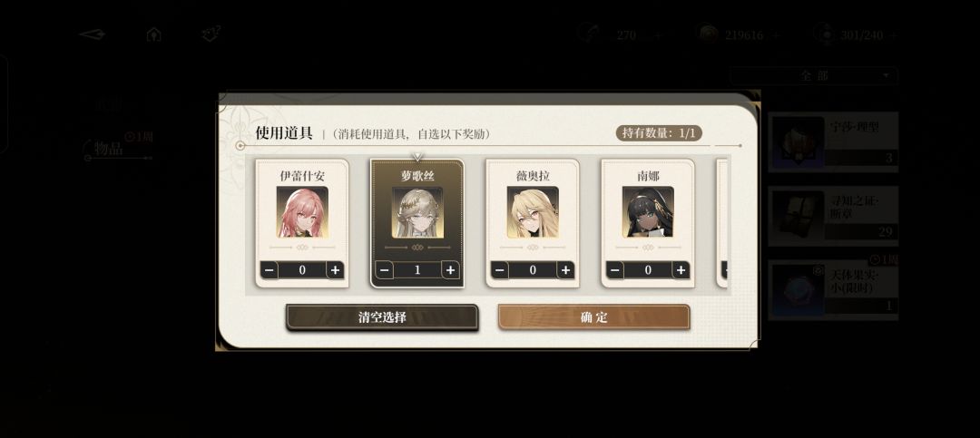Select the 伊蕾什安 character portrait

(302, 212)
